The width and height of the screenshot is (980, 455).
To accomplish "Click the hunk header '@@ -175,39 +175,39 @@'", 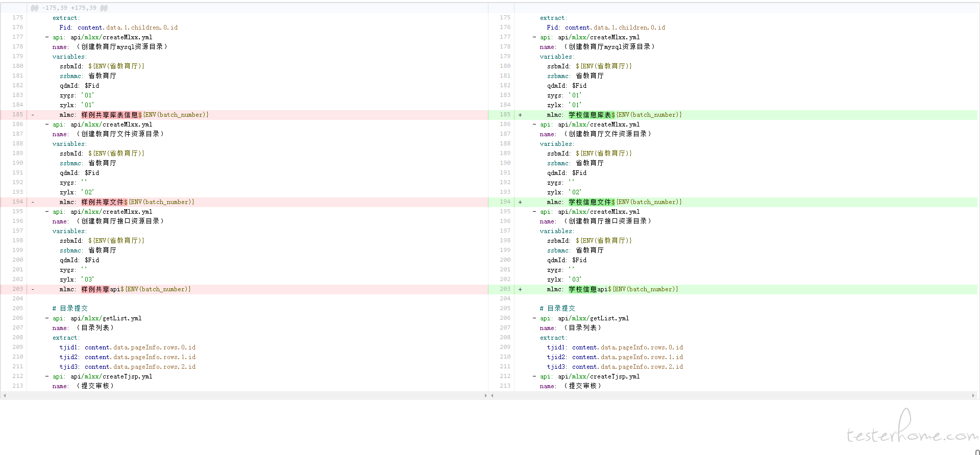I will 69,8.
